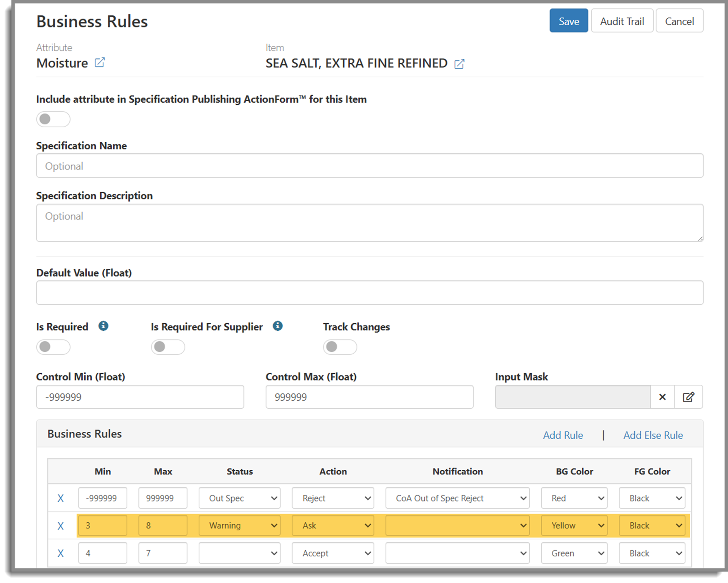The height and width of the screenshot is (583, 728).
Task: Edit Min value -999999 in first rule
Action: (x=103, y=498)
